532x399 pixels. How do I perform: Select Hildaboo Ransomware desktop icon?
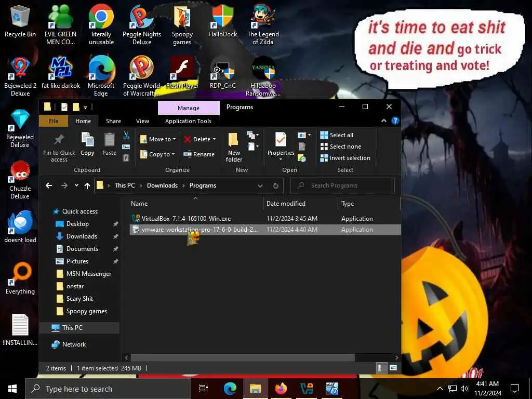(263, 76)
